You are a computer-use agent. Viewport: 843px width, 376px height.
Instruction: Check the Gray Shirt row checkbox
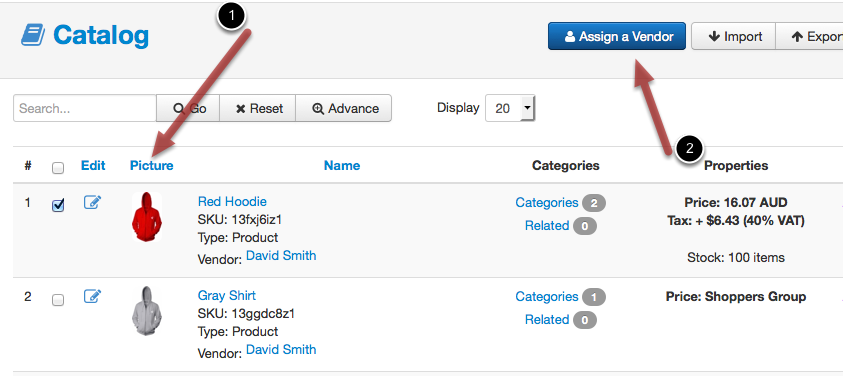(58, 300)
